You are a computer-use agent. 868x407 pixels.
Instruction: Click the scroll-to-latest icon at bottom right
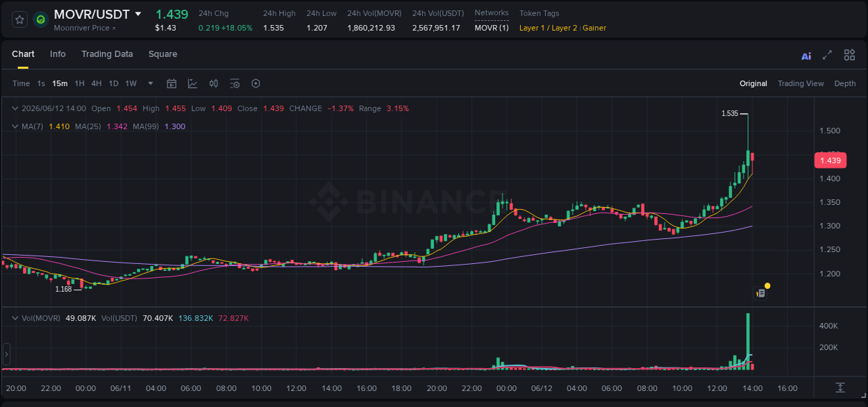840,388
